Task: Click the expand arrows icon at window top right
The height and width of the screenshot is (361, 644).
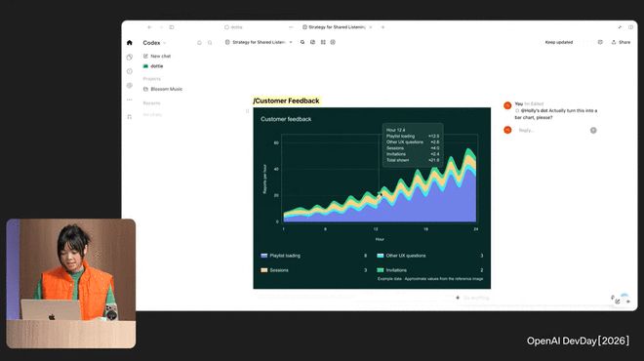Action: coord(620,27)
